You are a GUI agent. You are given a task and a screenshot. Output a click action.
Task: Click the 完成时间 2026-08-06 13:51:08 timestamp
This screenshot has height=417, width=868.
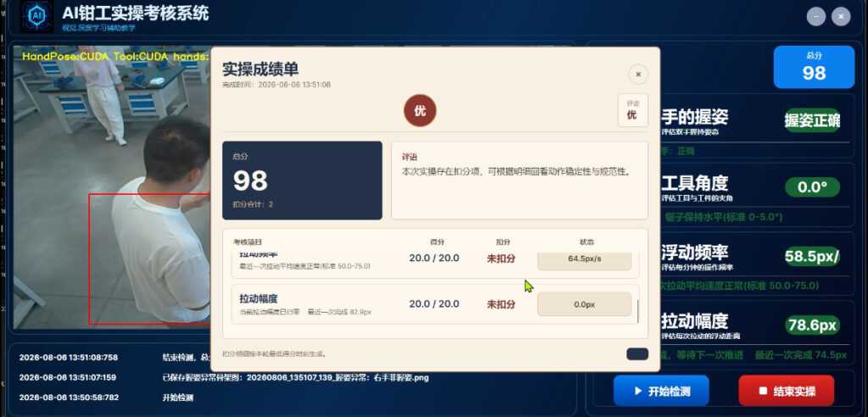pos(277,85)
